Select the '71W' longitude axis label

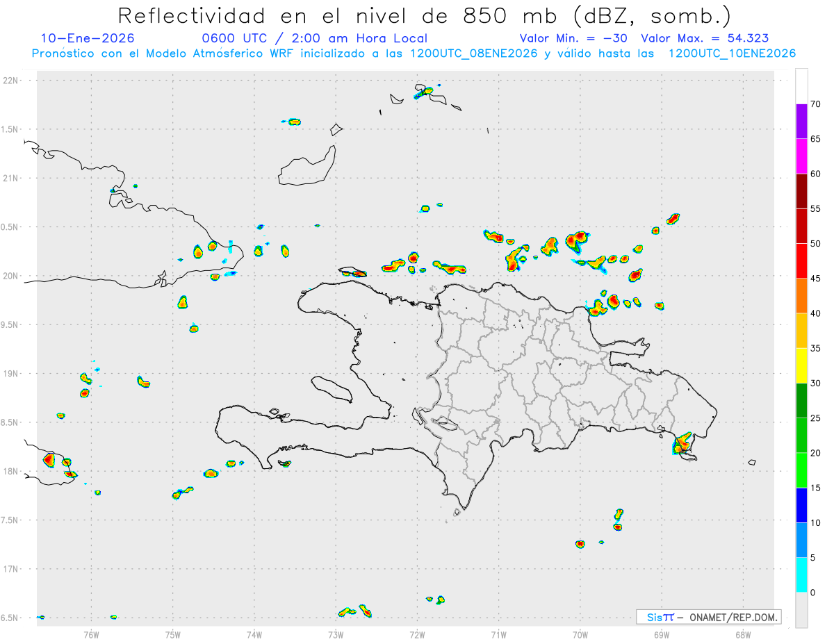pyautogui.click(x=498, y=635)
